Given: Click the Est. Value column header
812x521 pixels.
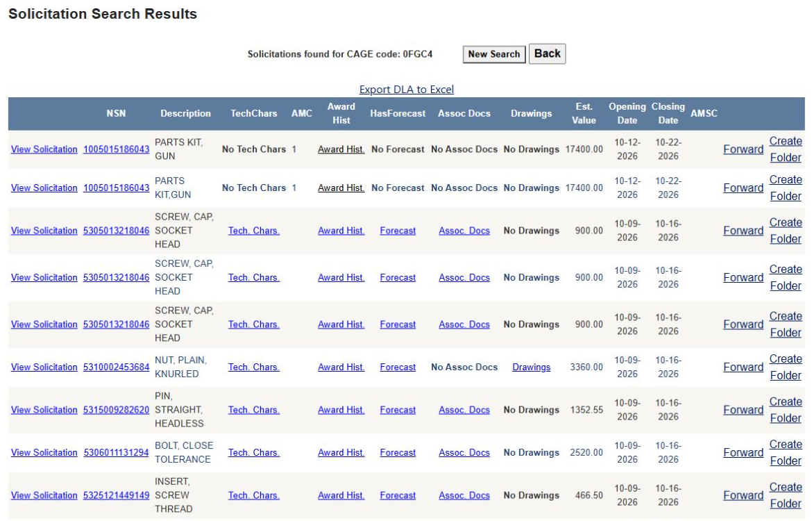Looking at the screenshot, I should [584, 113].
